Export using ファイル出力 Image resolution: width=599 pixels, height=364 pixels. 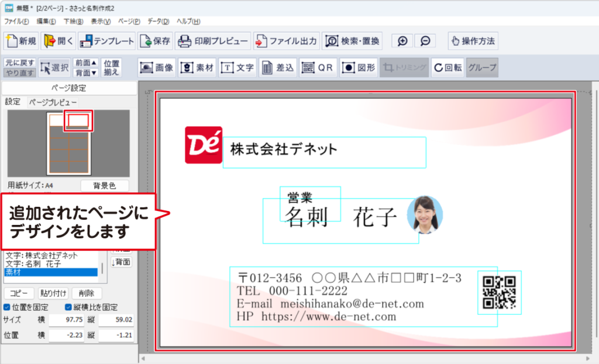click(286, 41)
